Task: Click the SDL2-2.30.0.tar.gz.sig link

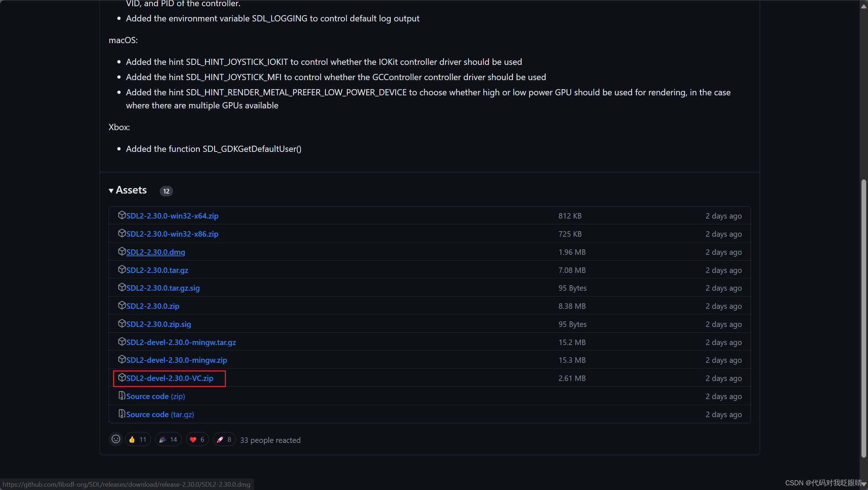Action: click(x=163, y=288)
